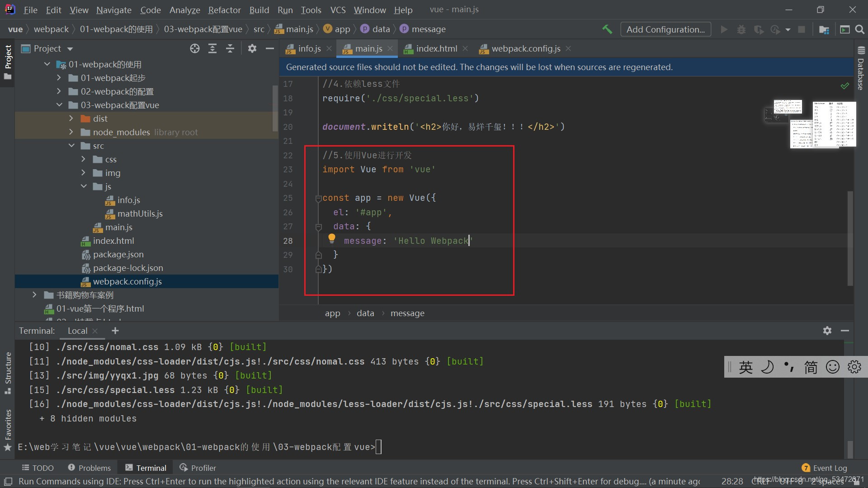Screen dimensions: 868x488
Task: Click the Search Everywhere magnifier icon
Action: pyautogui.click(x=860, y=29)
